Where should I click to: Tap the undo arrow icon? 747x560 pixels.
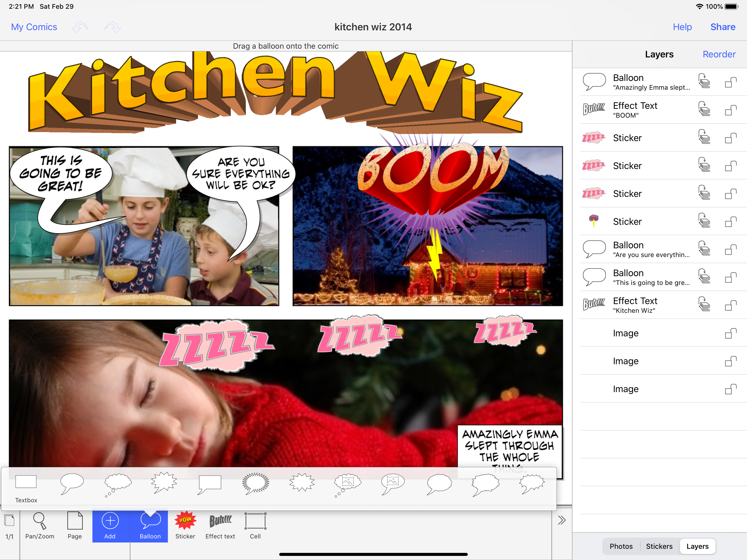coord(80,27)
